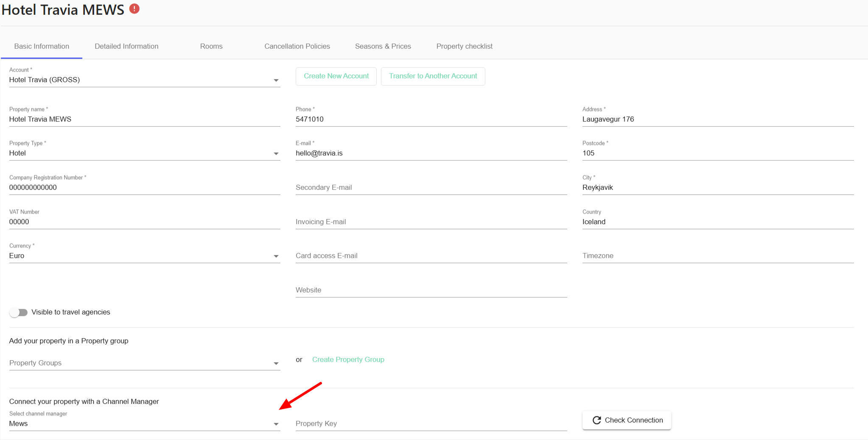Screen dimensions: 868x440
Task: Follow the Create Property Group link
Action: pyautogui.click(x=348, y=359)
